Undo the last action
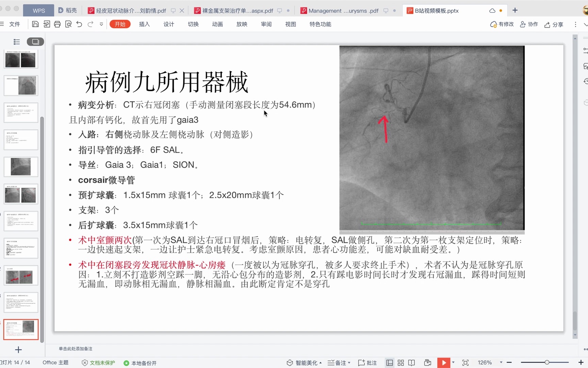588x368 pixels. coord(79,24)
